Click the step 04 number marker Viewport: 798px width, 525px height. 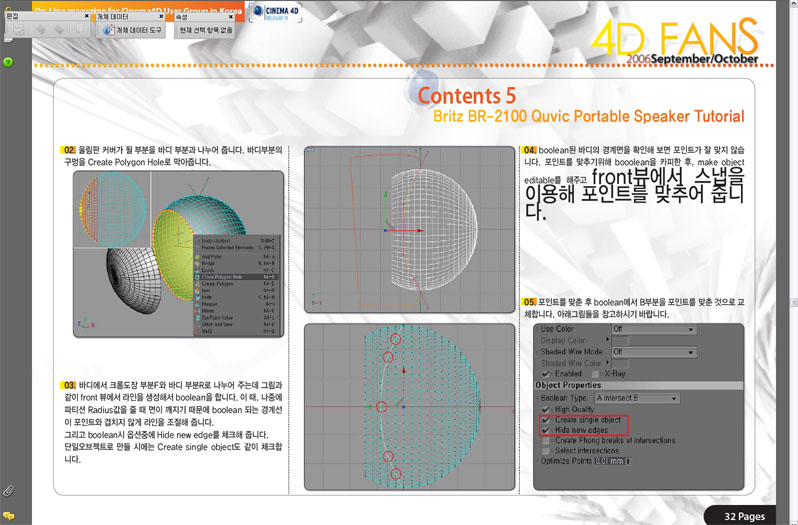[x=529, y=150]
